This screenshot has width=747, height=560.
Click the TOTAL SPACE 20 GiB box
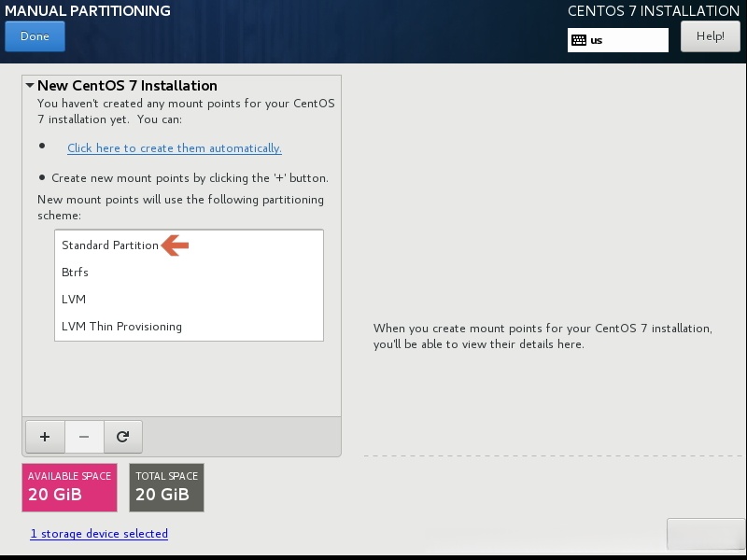pyautogui.click(x=167, y=487)
